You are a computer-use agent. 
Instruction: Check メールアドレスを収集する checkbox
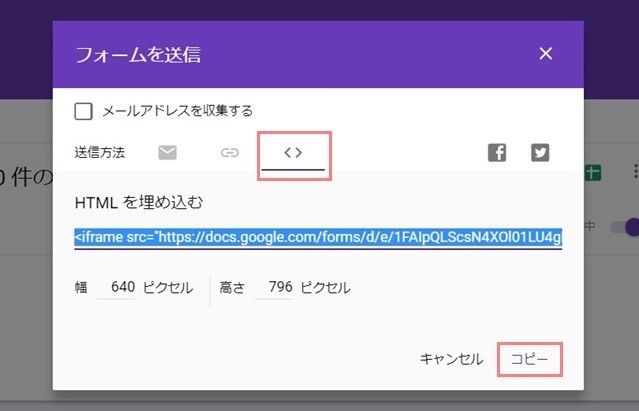[84, 111]
